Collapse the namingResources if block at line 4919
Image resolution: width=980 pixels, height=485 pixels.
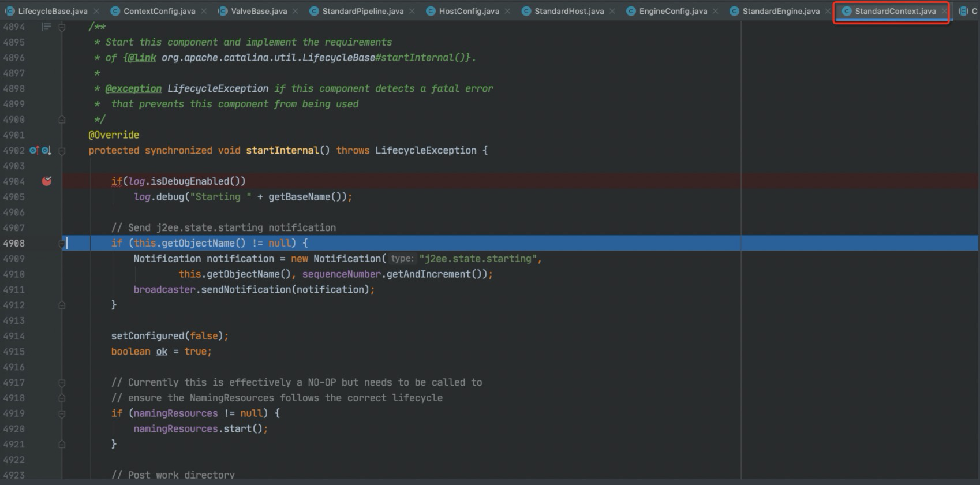62,413
